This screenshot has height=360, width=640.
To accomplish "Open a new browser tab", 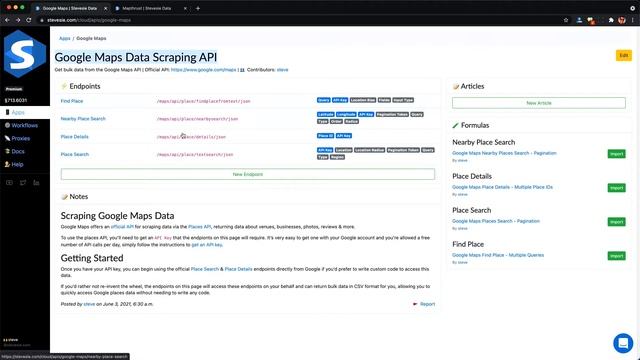I will (x=198, y=8).
